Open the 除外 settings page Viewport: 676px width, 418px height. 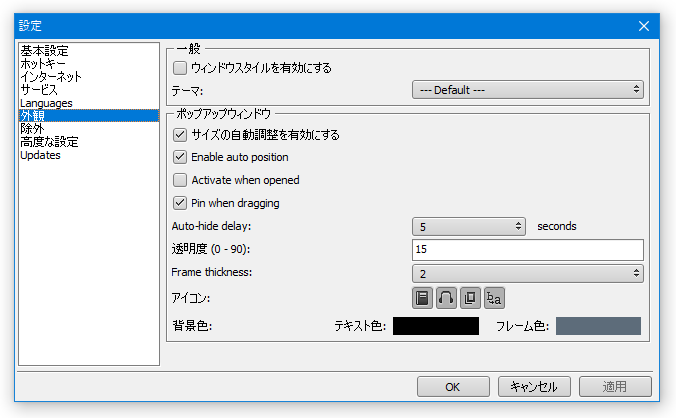point(89,128)
